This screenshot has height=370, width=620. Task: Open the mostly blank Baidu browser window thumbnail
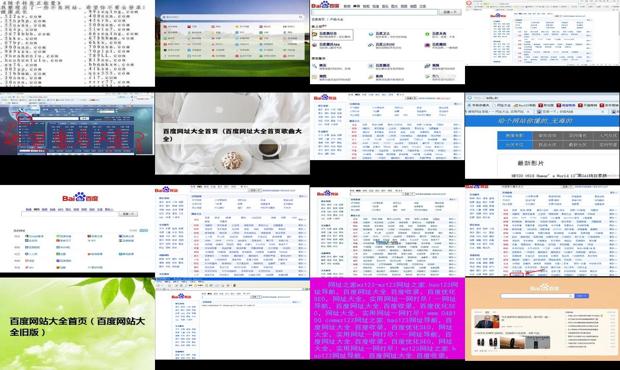coord(232,319)
